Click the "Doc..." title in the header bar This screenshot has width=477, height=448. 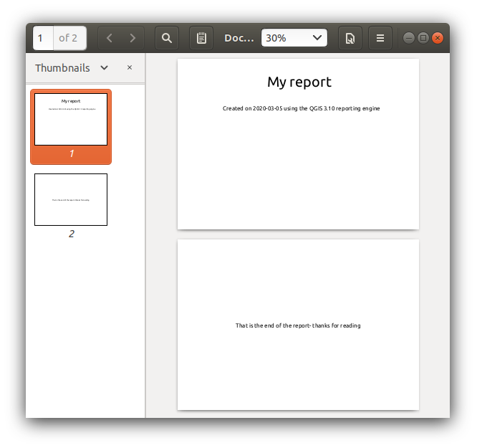[x=238, y=38]
